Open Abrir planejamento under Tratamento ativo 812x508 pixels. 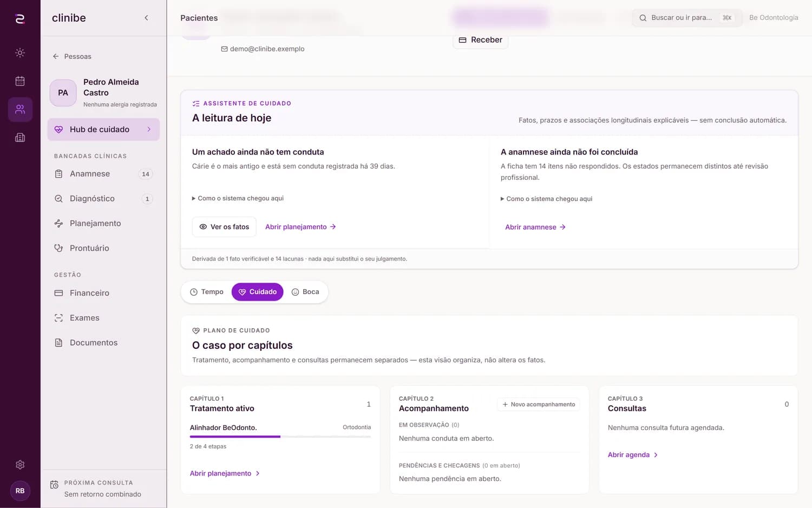click(x=225, y=473)
